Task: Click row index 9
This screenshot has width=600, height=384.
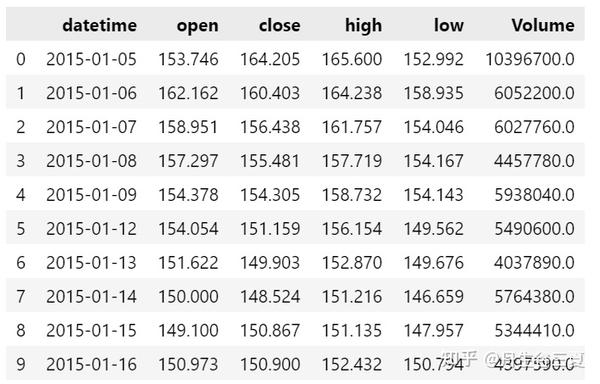Action: (21, 364)
